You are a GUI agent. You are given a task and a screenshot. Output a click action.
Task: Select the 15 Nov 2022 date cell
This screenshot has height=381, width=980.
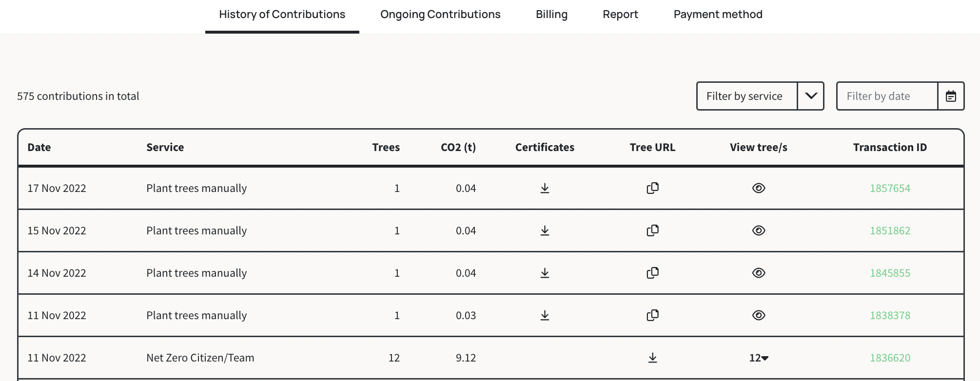point(57,230)
